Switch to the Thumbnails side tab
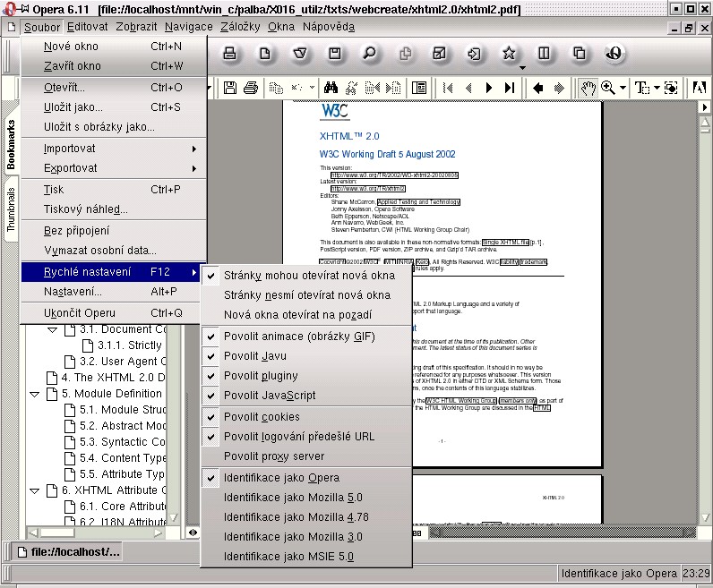The width and height of the screenshot is (713, 588). [x=11, y=209]
